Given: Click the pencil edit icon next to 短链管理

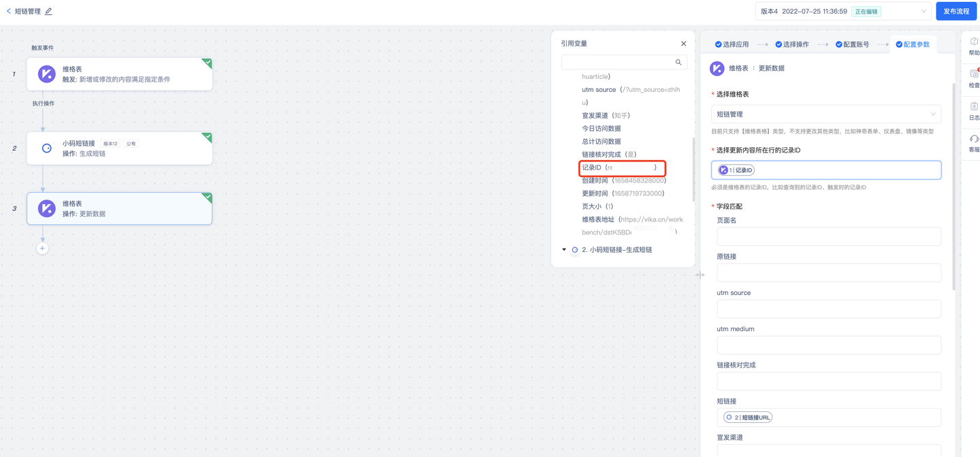Looking at the screenshot, I should 48,11.
